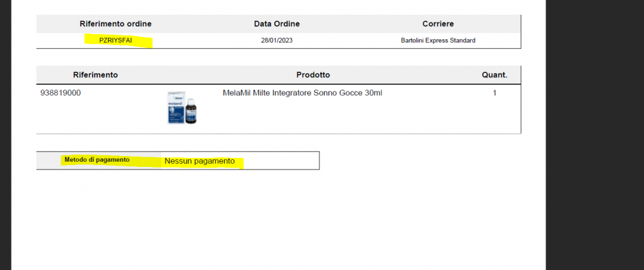Click the blue MelaMil box in product photo

click(176, 108)
